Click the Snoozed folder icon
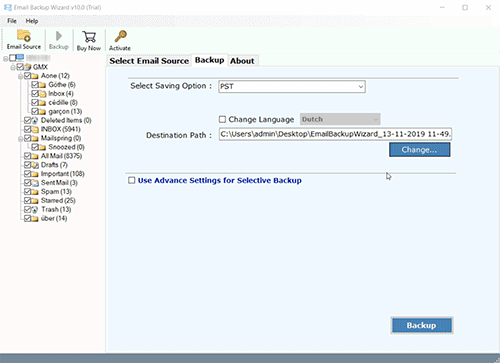The height and width of the screenshot is (363, 500). point(42,147)
